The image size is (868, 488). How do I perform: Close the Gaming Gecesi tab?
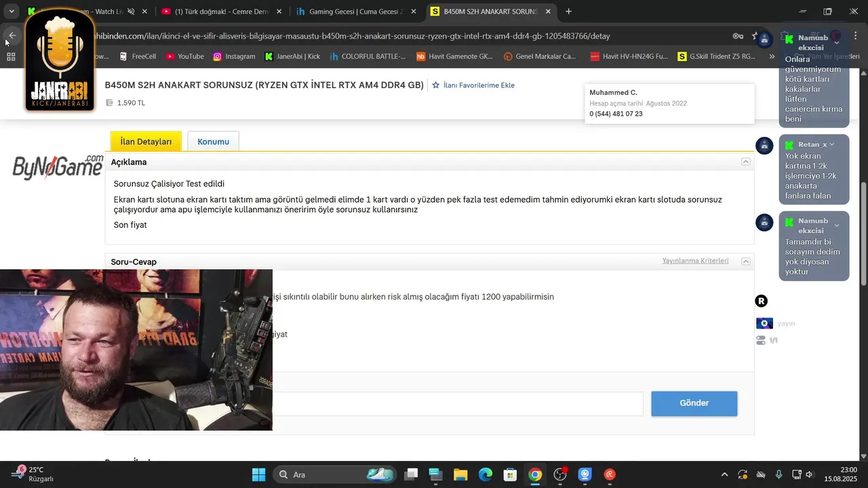point(414,12)
